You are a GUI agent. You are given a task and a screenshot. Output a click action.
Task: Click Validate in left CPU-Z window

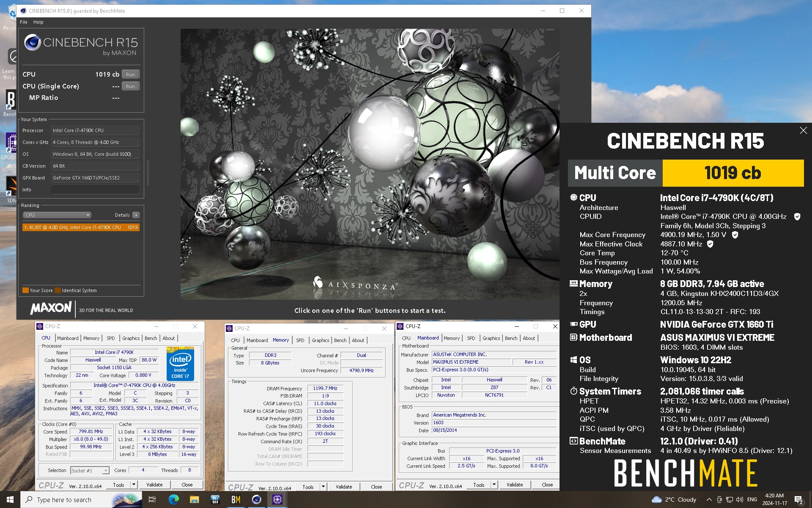154,485
